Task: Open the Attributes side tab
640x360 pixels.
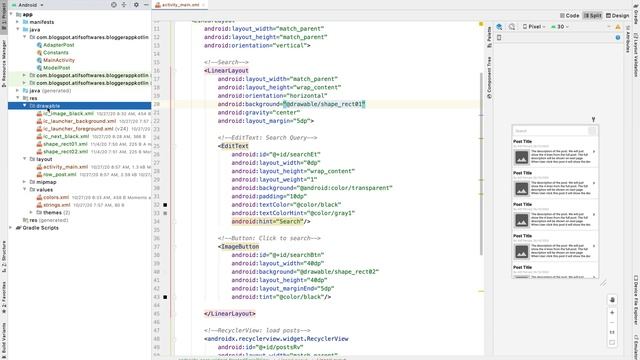Action: pos(628,39)
